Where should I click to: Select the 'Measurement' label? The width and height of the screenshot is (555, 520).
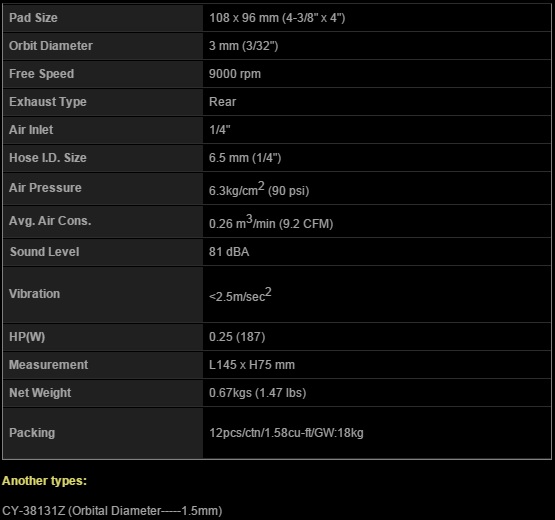tap(48, 365)
